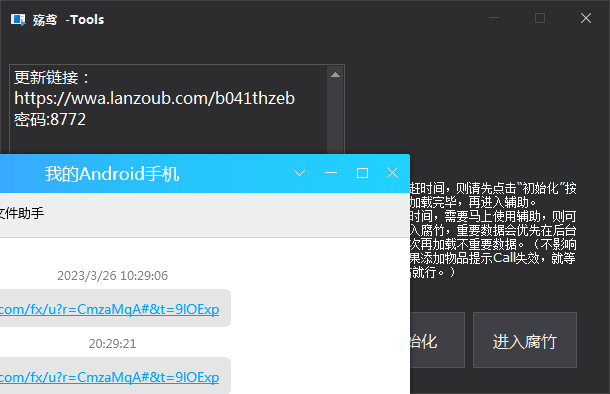Screen dimensions: 610x394
Task: Click the partially hidden 初始化 button
Action: (437, 340)
